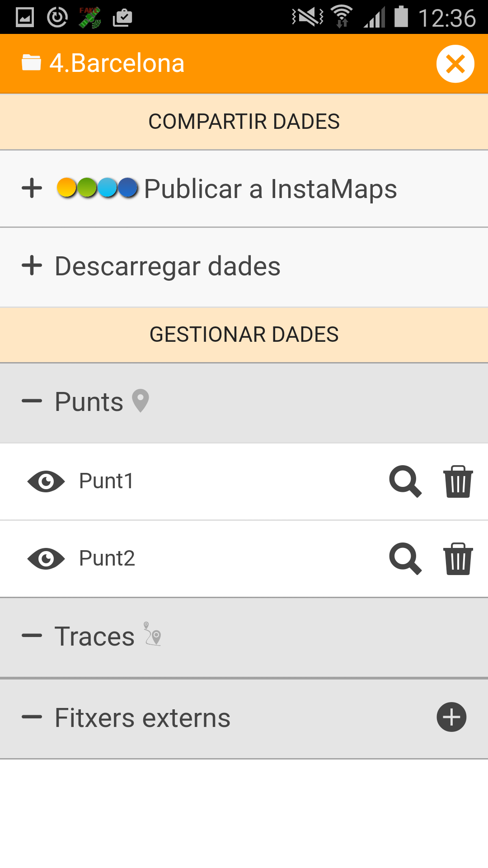Collapse the Traces section
Image resolution: width=488 pixels, height=868 pixels.
(32, 636)
